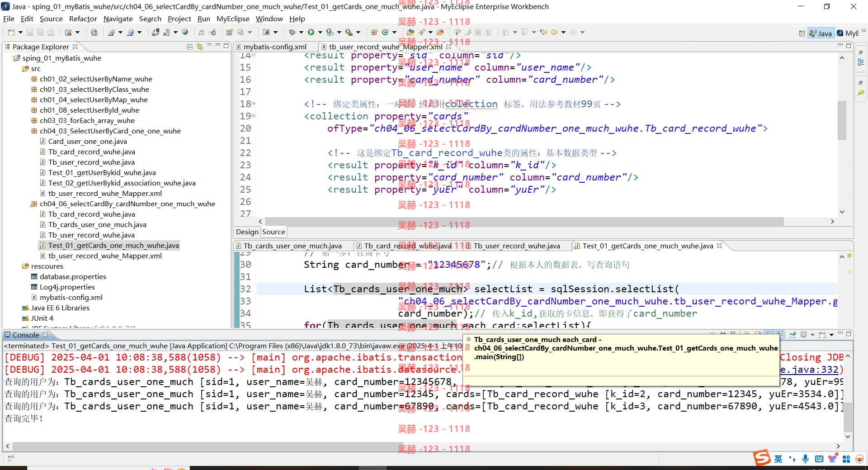The height and width of the screenshot is (470, 868).
Task: Toggle English/Chinese input mode 英
Action: tap(778, 459)
